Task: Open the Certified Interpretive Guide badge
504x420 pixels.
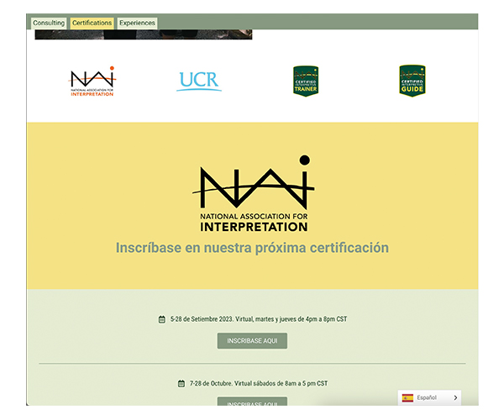Action: [x=412, y=81]
